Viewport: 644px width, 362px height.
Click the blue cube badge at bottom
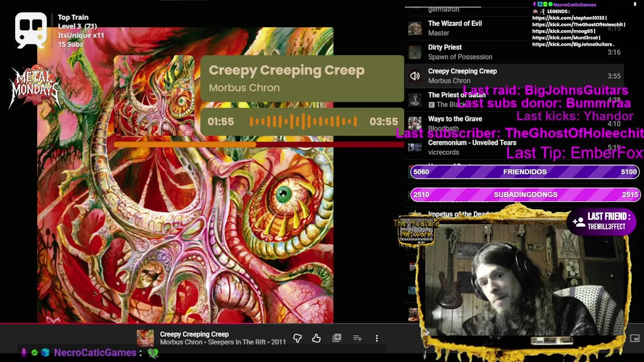(45, 353)
